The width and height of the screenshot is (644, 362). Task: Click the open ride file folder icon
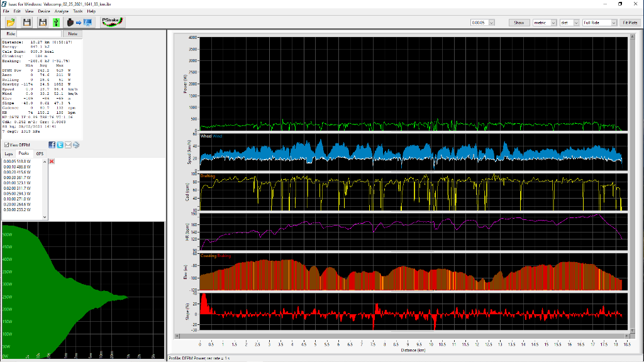click(x=11, y=23)
